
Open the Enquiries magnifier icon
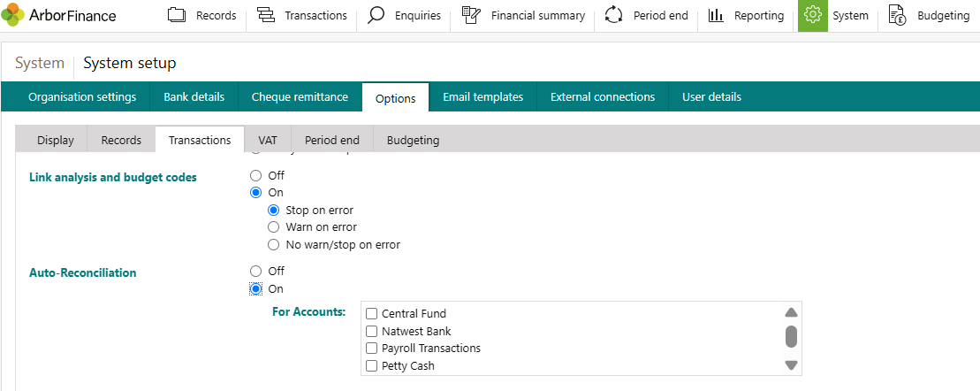click(x=376, y=15)
